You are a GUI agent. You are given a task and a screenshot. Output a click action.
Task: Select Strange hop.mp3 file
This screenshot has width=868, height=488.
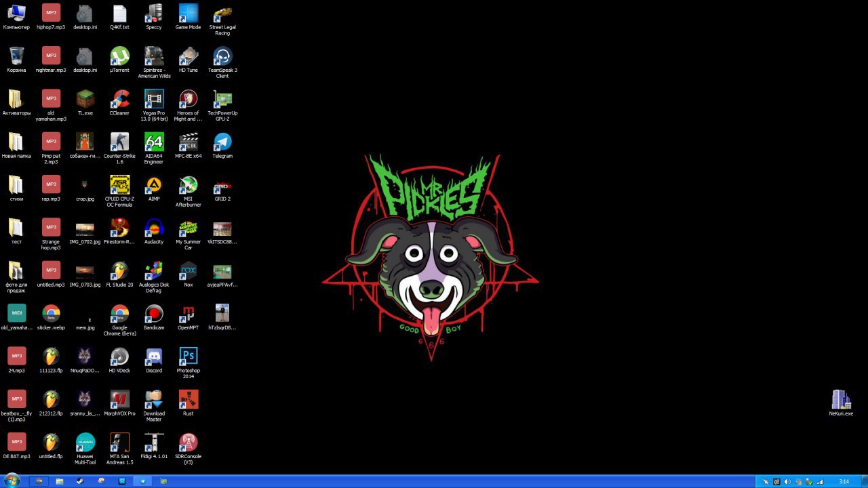pyautogui.click(x=51, y=234)
